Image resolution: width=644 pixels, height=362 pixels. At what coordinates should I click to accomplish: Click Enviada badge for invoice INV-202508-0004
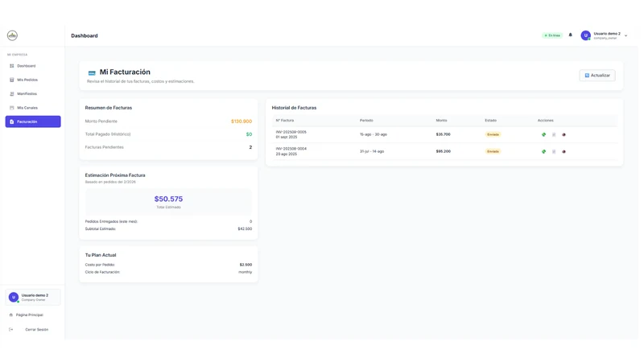pyautogui.click(x=493, y=151)
